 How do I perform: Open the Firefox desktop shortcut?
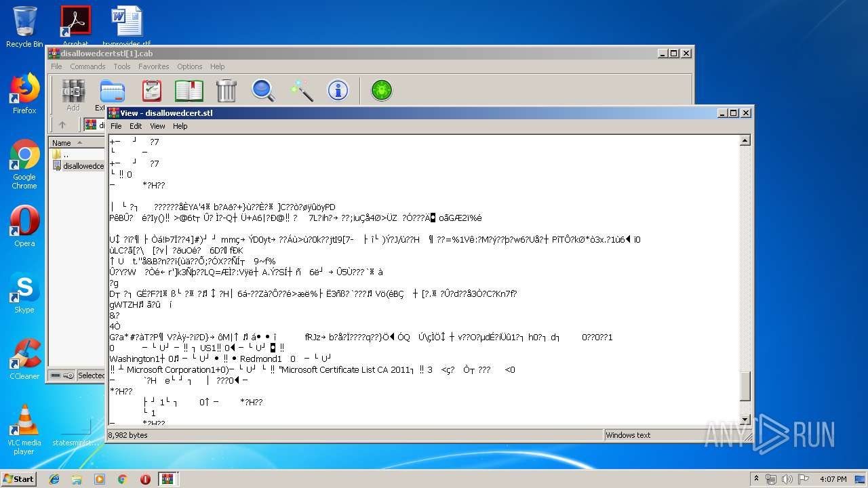click(24, 94)
